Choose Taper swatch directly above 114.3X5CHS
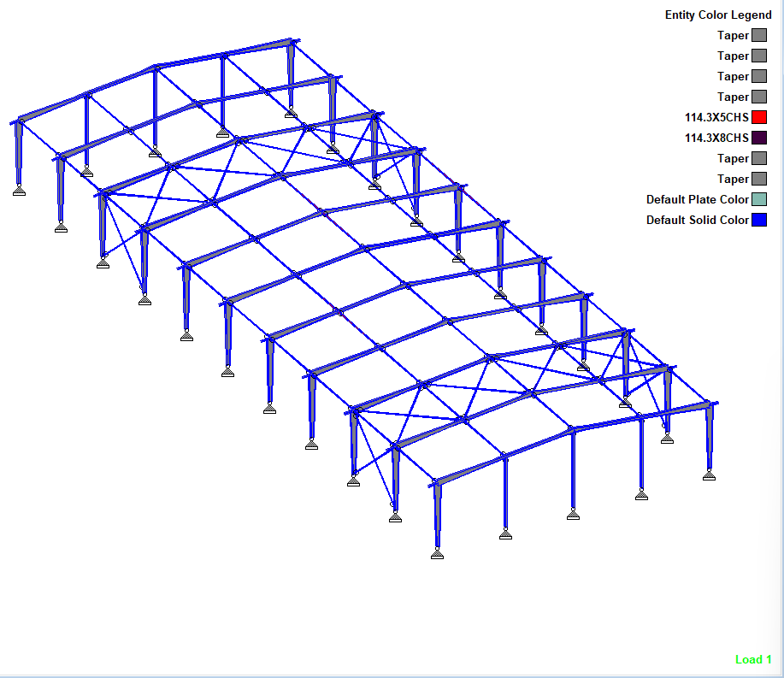The image size is (784, 678). pos(759,97)
